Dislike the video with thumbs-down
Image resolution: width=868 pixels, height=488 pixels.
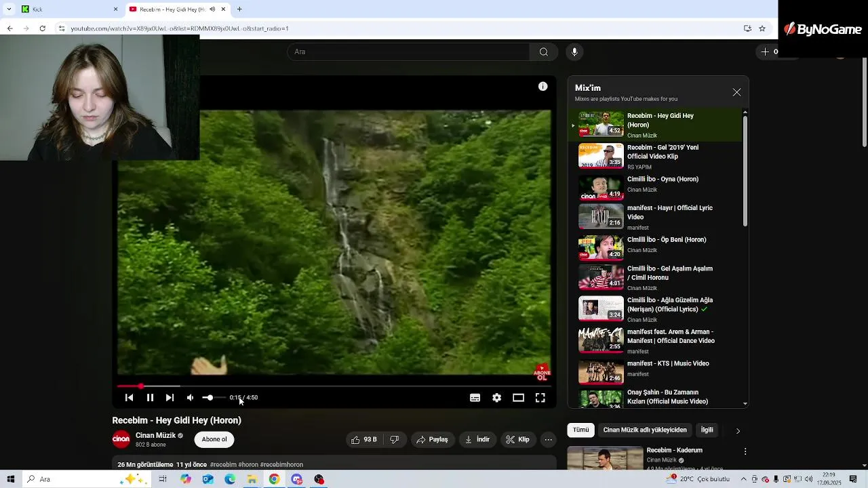pyautogui.click(x=395, y=440)
